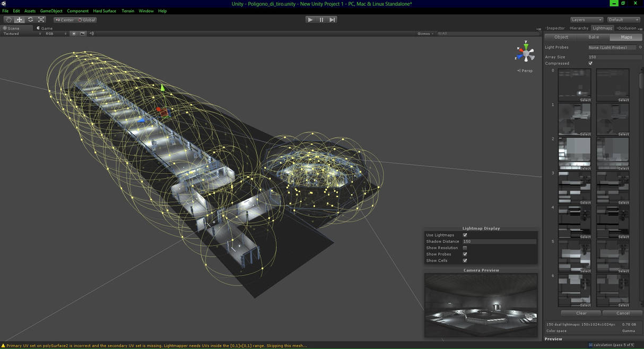Toggle the Compressed checkbox

tap(590, 63)
